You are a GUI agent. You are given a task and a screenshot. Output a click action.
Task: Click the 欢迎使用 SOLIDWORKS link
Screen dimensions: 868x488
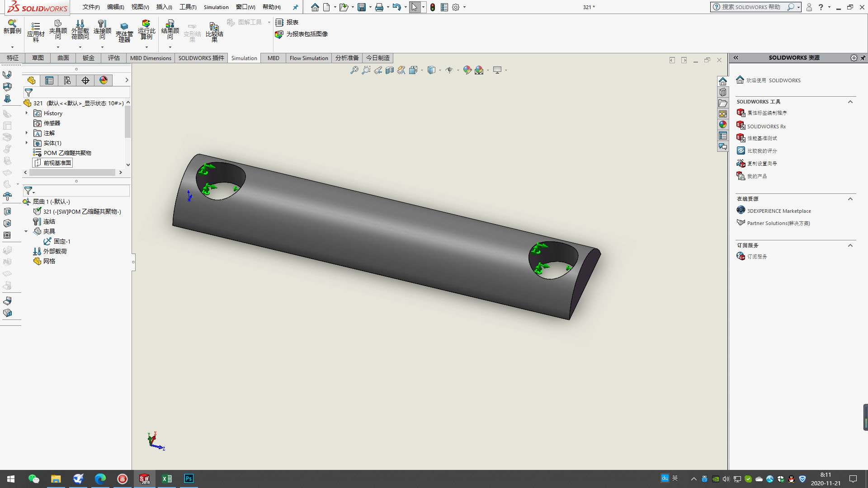click(769, 80)
